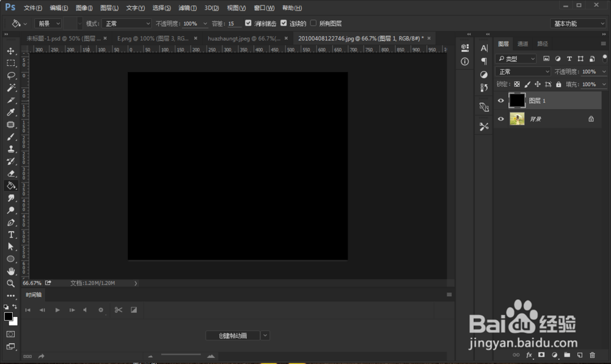611x364 pixels.
Task: Open the 文件(F) menu
Action: click(x=33, y=8)
